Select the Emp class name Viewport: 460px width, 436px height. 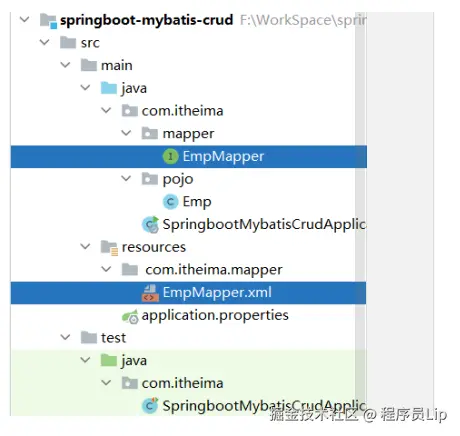(x=197, y=202)
